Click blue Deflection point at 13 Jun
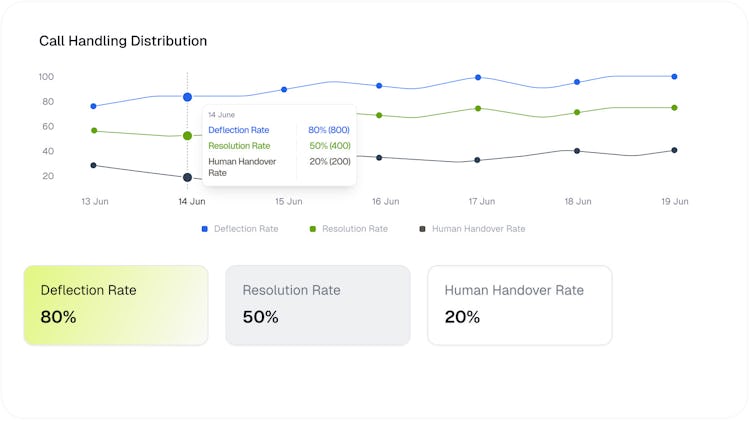Image resolution: width=750 pixels, height=421 pixels. pos(94,106)
